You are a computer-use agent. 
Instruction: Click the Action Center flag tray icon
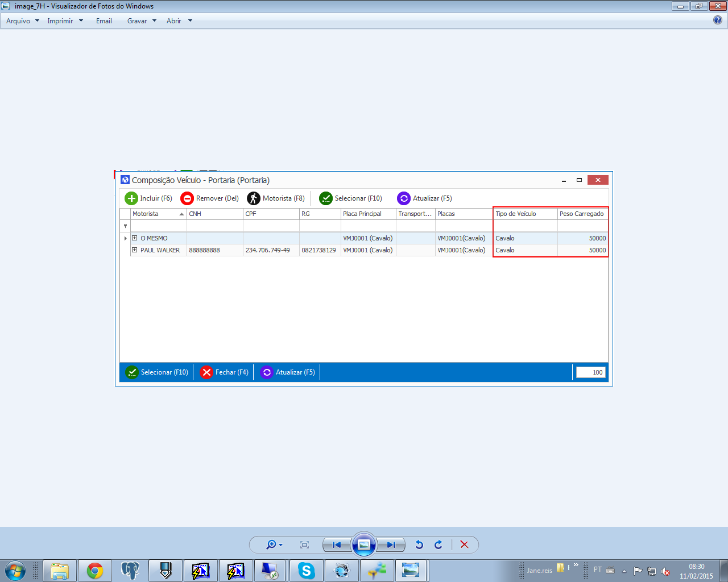[x=638, y=571]
